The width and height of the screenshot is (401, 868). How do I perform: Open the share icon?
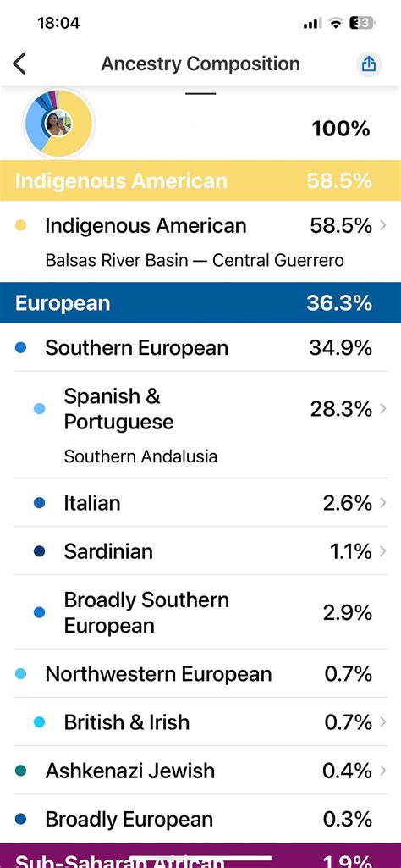pyautogui.click(x=368, y=64)
